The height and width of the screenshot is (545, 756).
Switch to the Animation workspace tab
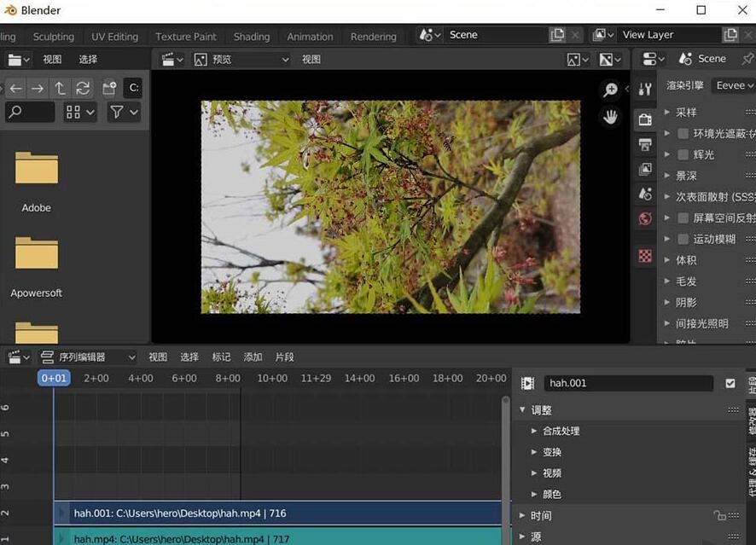click(310, 36)
